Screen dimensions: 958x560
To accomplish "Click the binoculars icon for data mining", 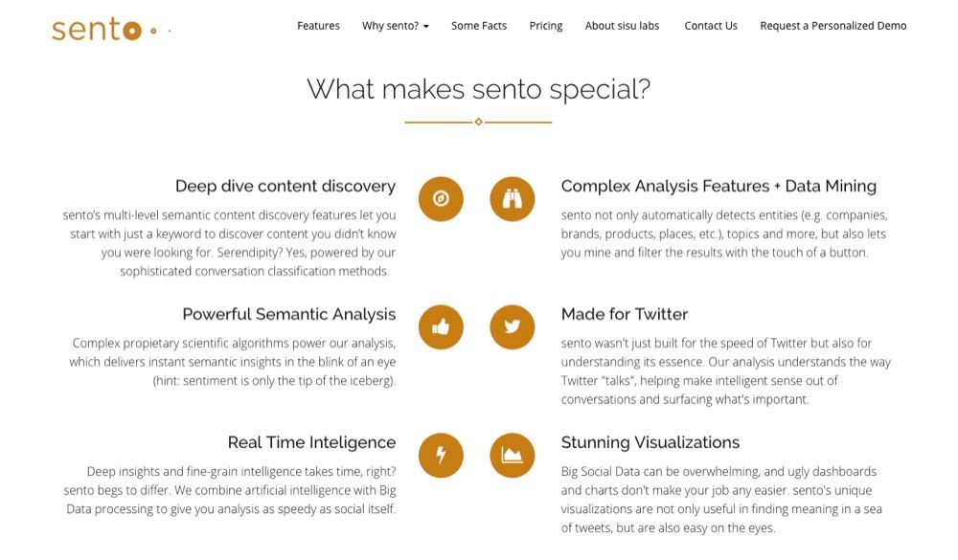I will pos(512,198).
